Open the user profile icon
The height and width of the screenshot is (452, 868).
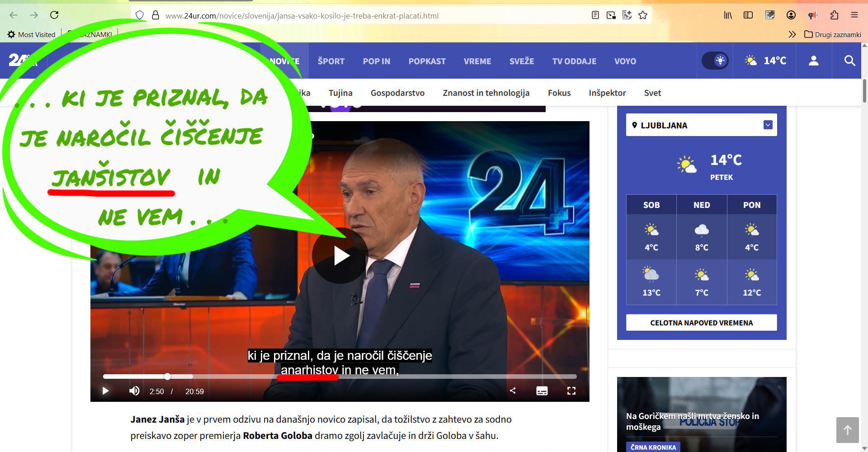pyautogui.click(x=813, y=61)
